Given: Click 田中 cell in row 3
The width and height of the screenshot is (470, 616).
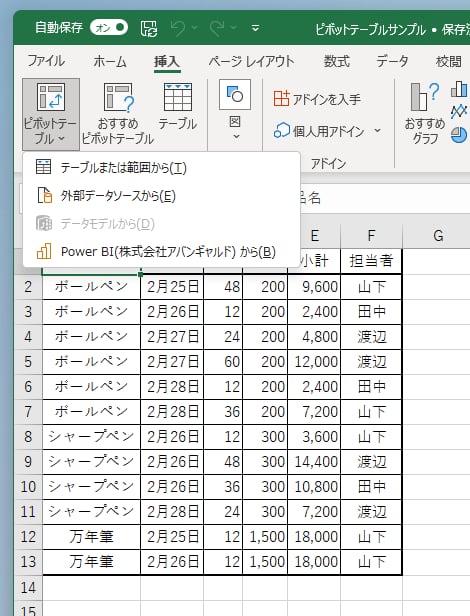Looking at the screenshot, I should pyautogui.click(x=371, y=312).
